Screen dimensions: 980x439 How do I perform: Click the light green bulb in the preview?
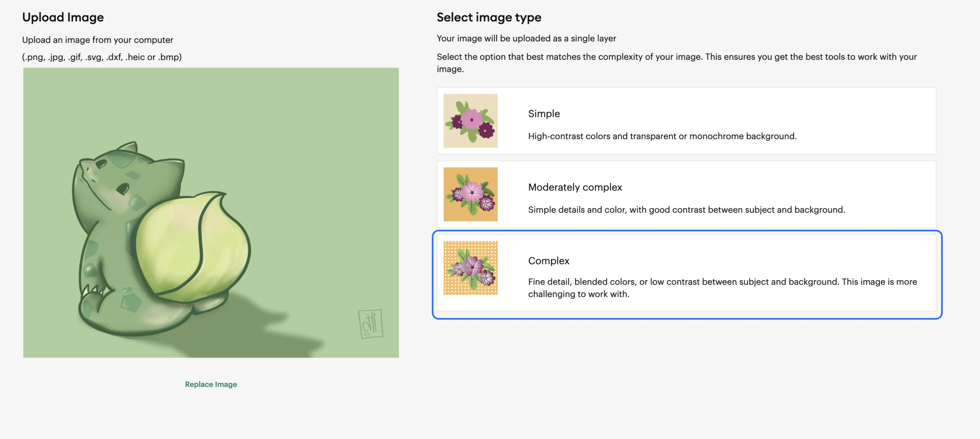191,249
